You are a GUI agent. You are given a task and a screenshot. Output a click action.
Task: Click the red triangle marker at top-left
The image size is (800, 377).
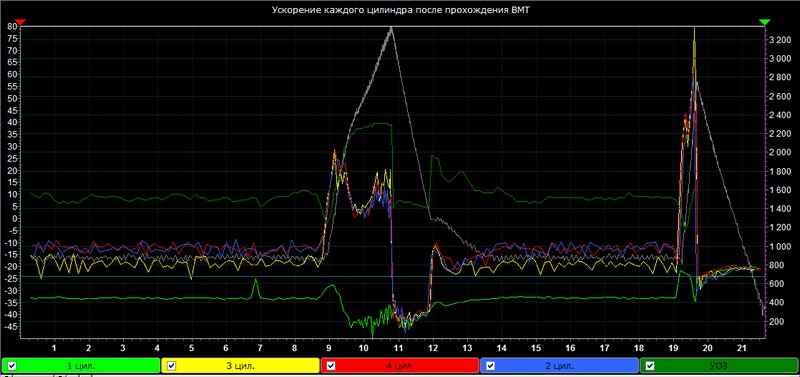pos(20,22)
